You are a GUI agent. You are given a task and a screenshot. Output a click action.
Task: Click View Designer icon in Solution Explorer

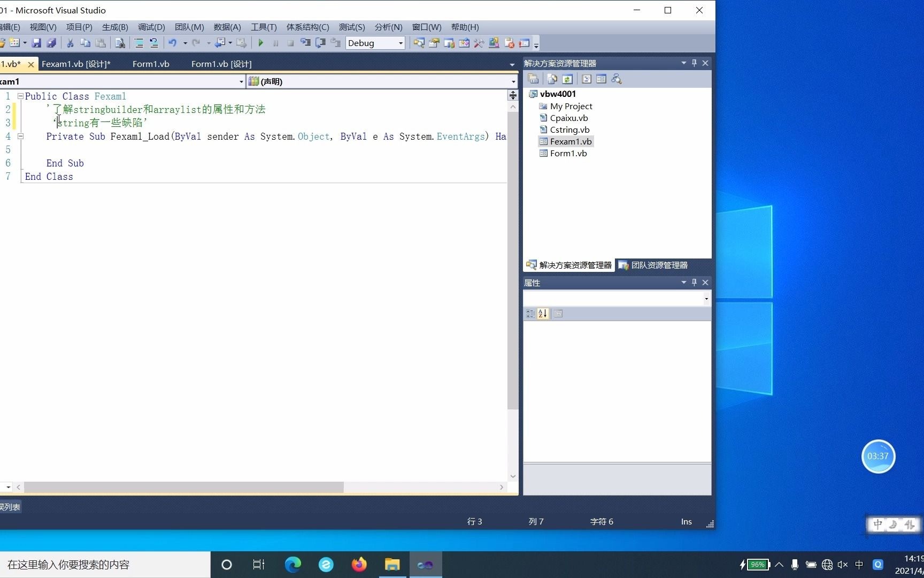(x=601, y=79)
